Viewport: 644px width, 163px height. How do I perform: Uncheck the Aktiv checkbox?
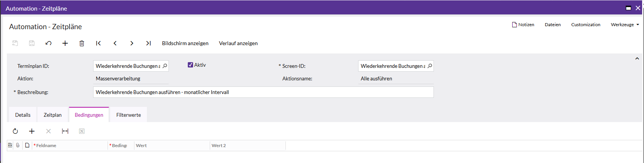(190, 65)
